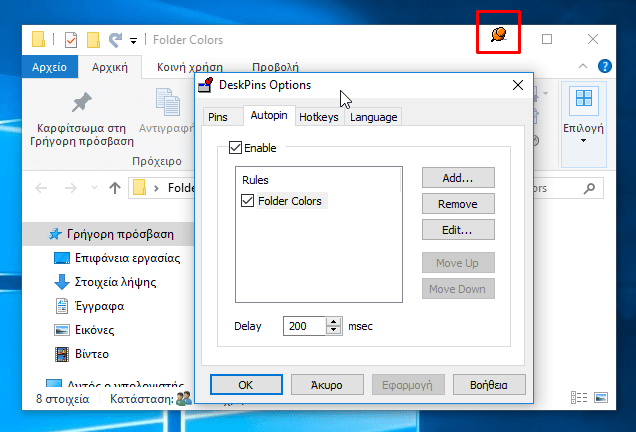Go forward with the Explorer forward arrow
The width and height of the screenshot is (636, 432).
[71, 188]
